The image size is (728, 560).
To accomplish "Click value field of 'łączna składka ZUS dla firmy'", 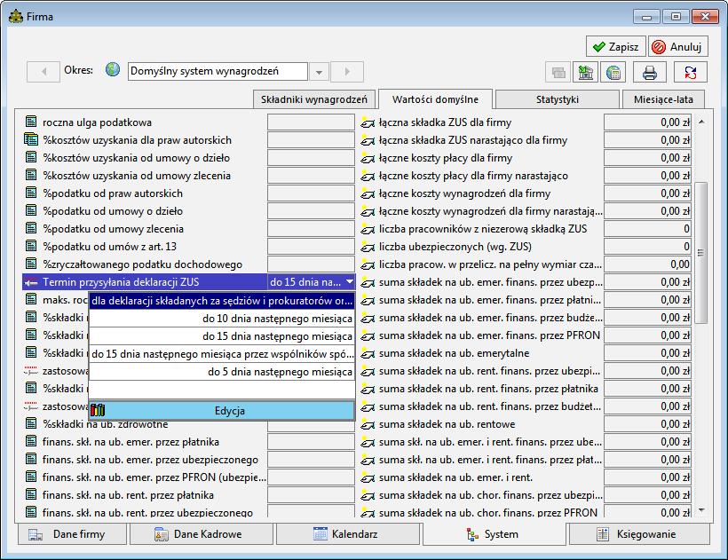I will click(x=647, y=122).
